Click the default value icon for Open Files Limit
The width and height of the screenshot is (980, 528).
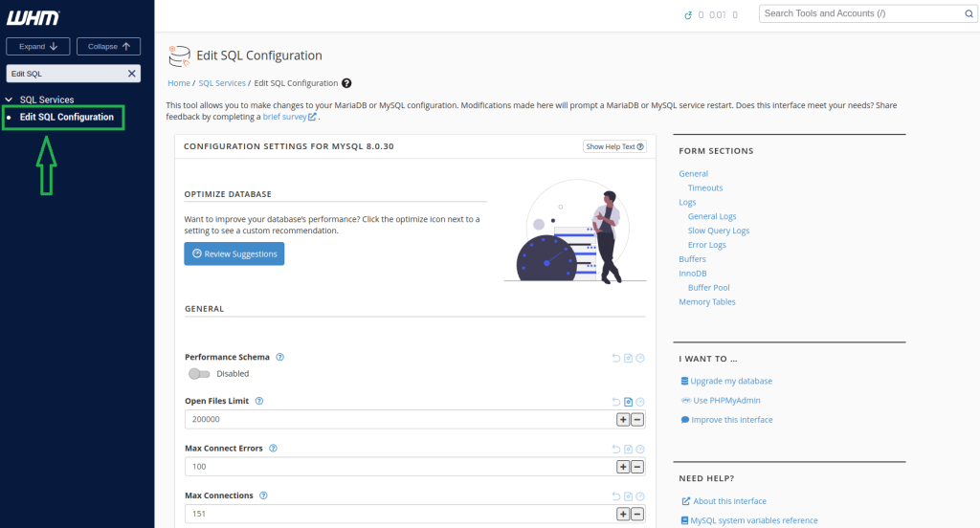pos(629,403)
